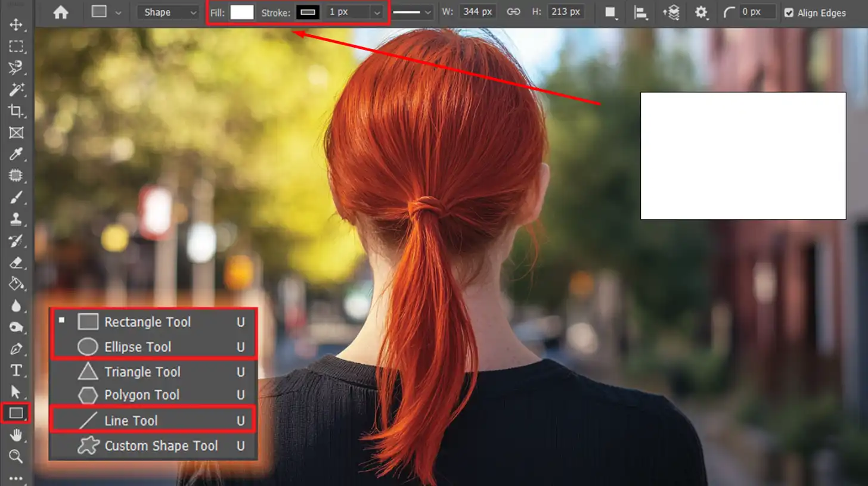This screenshot has height=486, width=868.
Task: Go to the Home screen icon
Action: coord(61,12)
